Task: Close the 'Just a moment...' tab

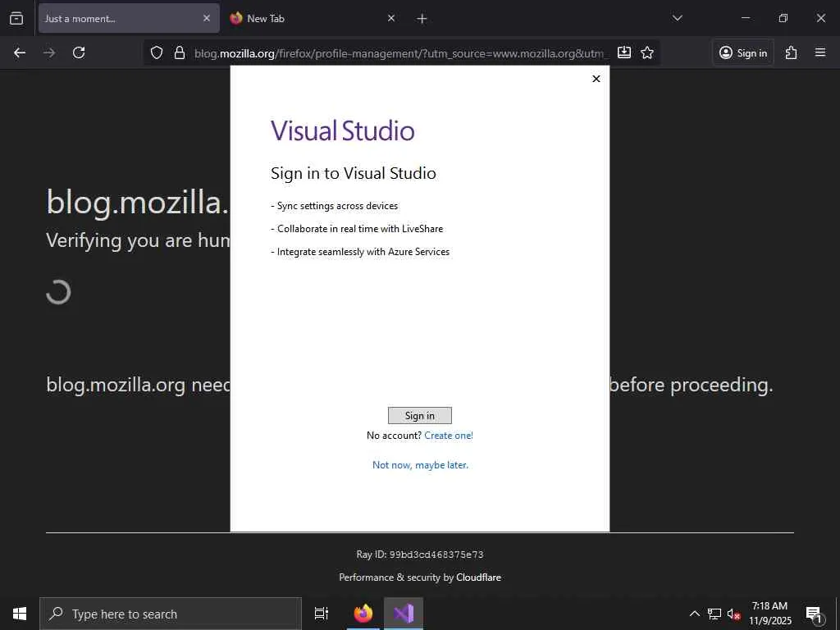Action: click(x=207, y=18)
